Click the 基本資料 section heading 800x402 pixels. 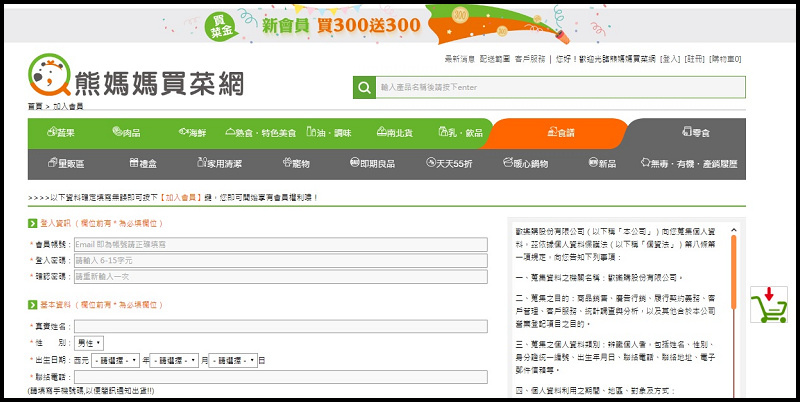[x=56, y=305]
